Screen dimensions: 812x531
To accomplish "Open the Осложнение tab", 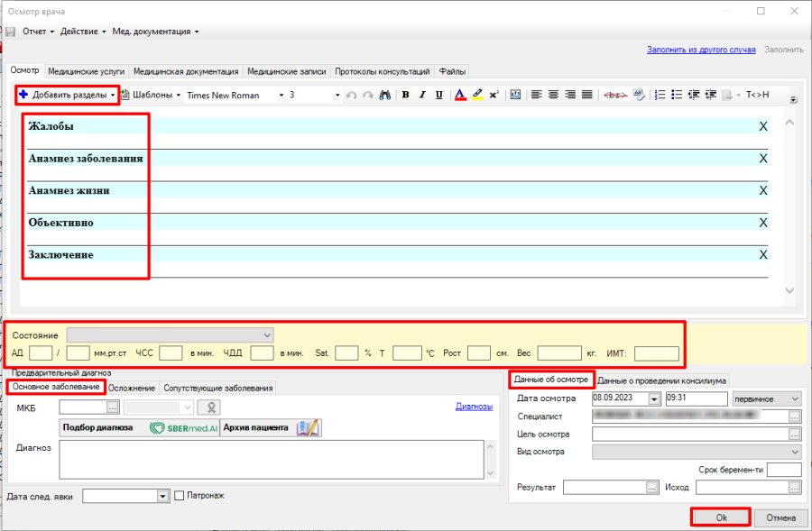I will click(132, 389).
